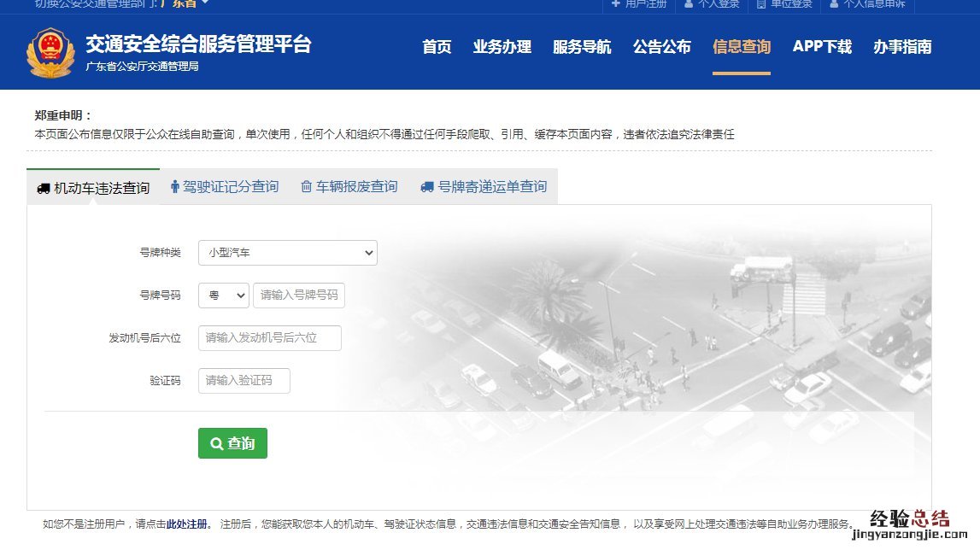The image size is (980, 550).
Task: Click the truck icon on 机动车违法查询 tab
Action: [44, 189]
